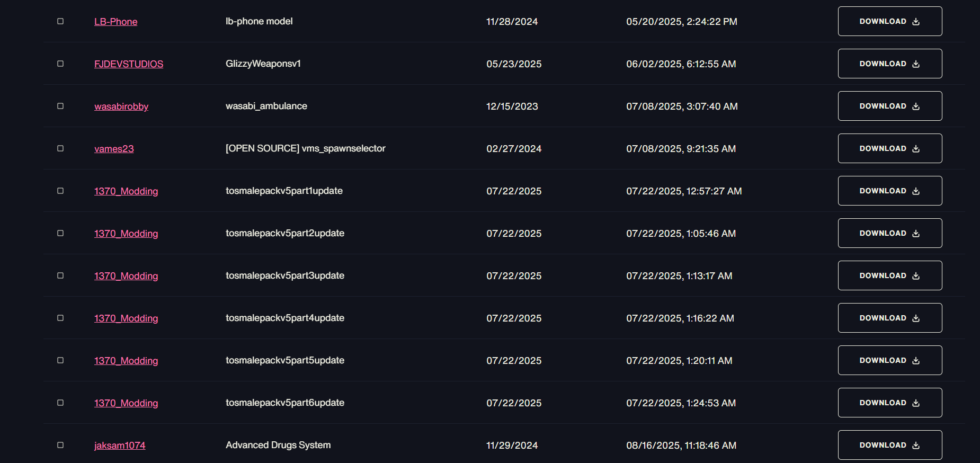Open 1370_Modding link for tosmalepackv5part1update
The image size is (980, 463).
click(126, 191)
